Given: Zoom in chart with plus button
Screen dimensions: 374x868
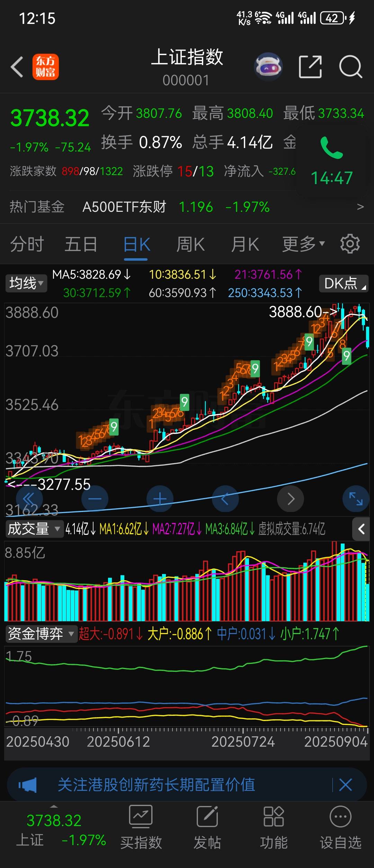Looking at the screenshot, I should click(x=160, y=499).
